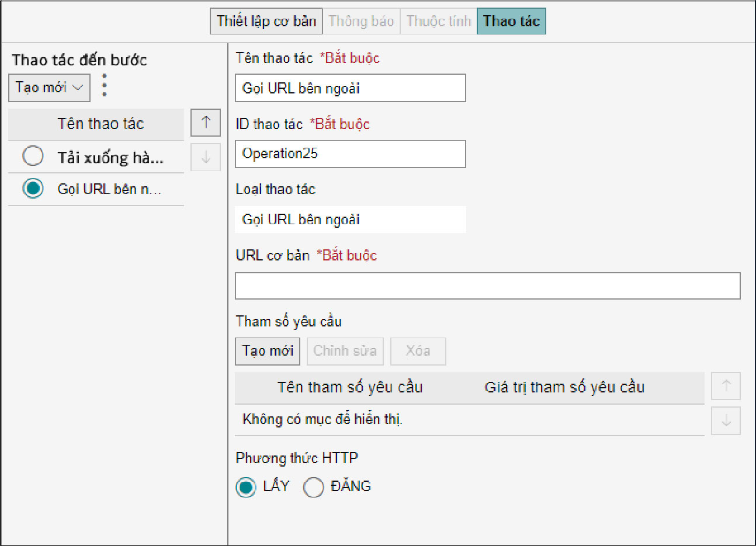
Task: Move request parameter up arrow
Action: (726, 386)
